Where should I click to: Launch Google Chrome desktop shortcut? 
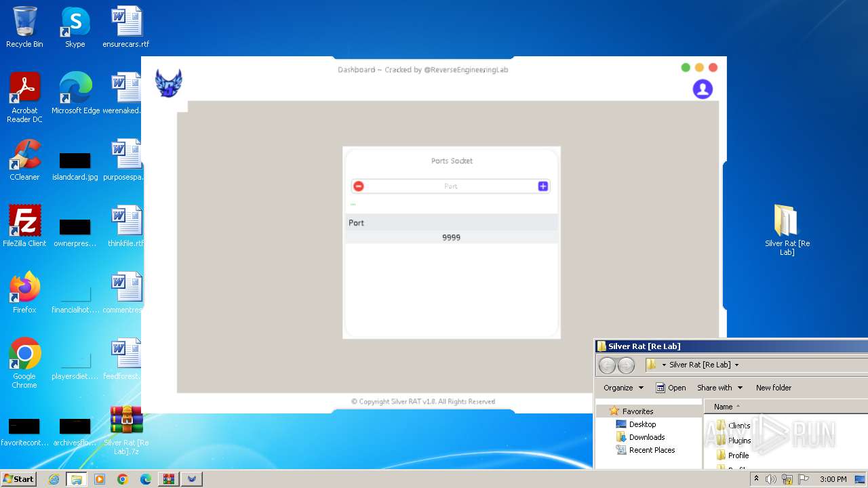[x=24, y=363]
